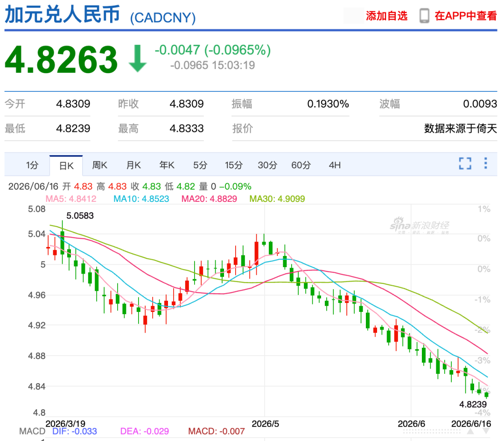Click the MA5: 4.8412 indicator label
The width and height of the screenshot is (504, 441).
point(71,199)
